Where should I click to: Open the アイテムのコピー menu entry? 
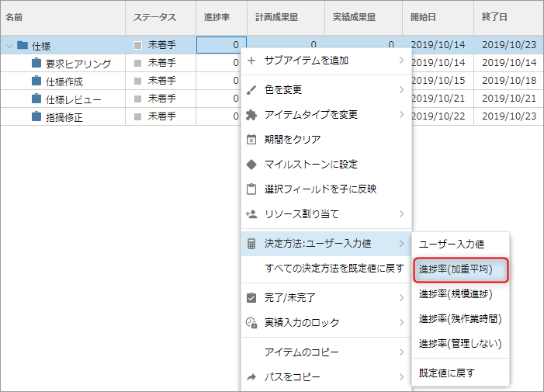pyautogui.click(x=326, y=352)
